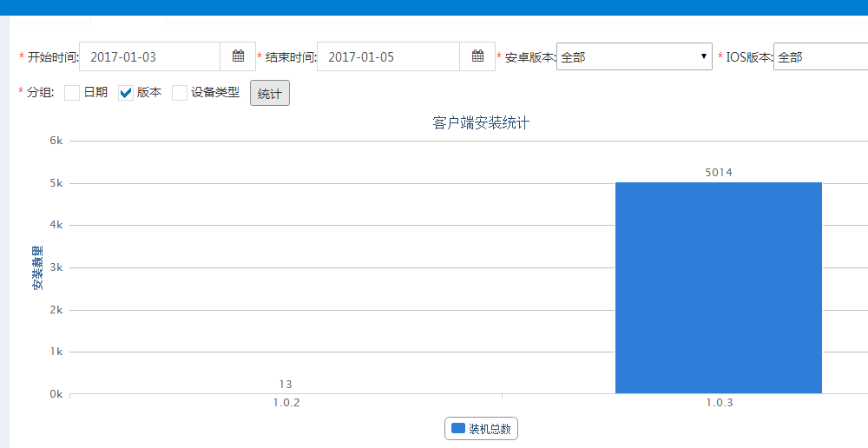Uncheck the 版本 grouping checkbox
Viewport: 868px width, 448px height.
pyautogui.click(x=126, y=93)
